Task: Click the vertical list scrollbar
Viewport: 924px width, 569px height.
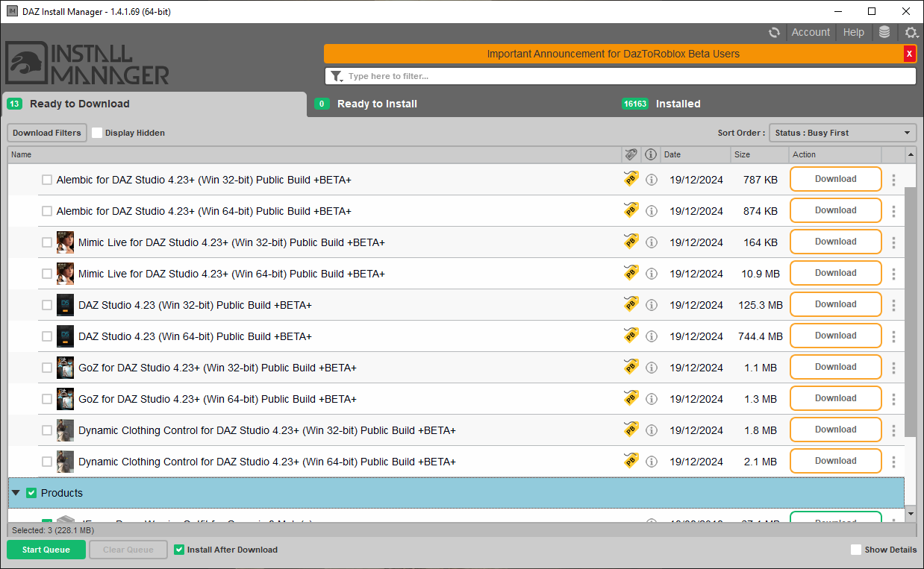Action: [911, 312]
